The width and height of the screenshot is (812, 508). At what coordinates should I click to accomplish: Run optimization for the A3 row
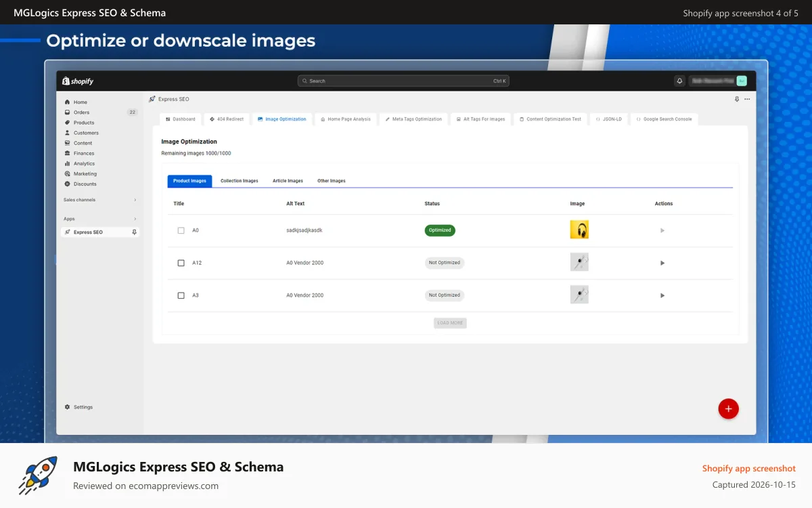click(x=662, y=295)
